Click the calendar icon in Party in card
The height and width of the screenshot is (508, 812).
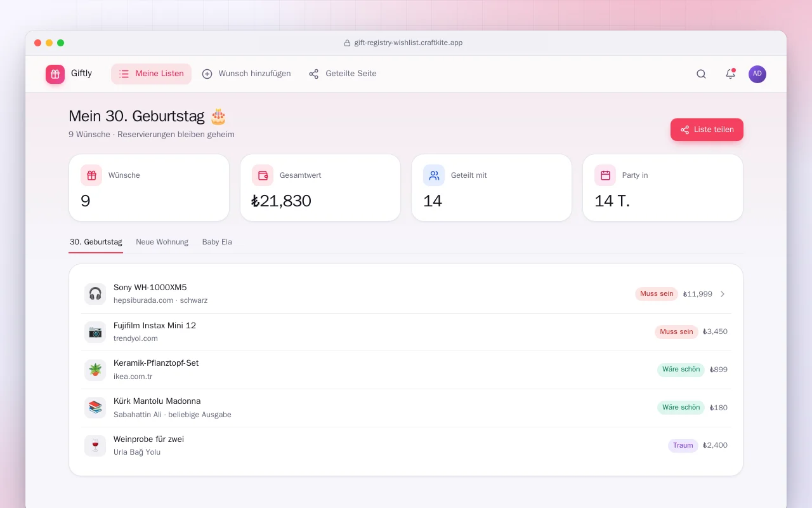(605, 175)
